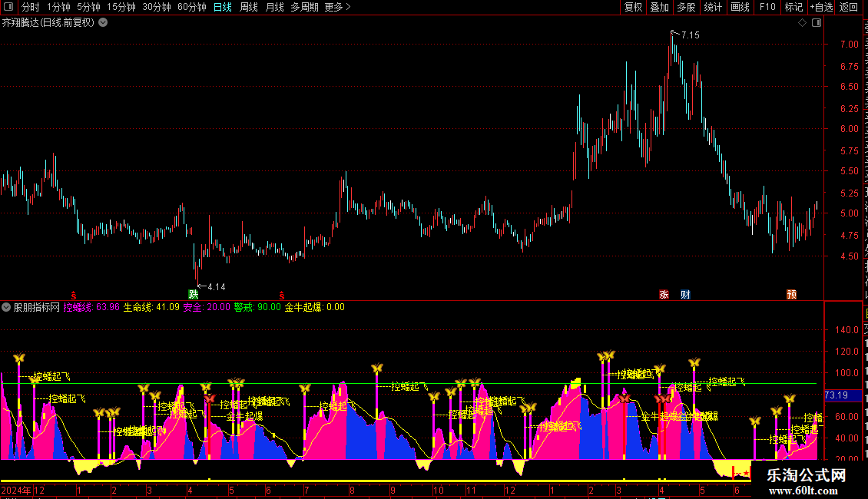This screenshot has height=499, width=868.
Task: Click the 7.15 high price label
Action: coord(691,35)
